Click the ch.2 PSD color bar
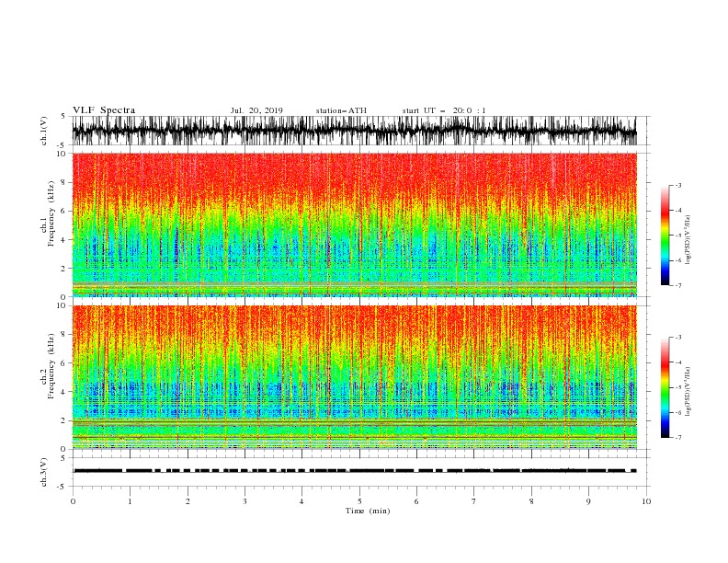The height and width of the screenshot is (563, 728). 665,387
